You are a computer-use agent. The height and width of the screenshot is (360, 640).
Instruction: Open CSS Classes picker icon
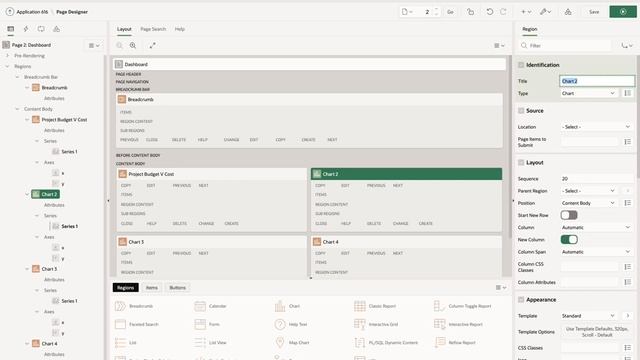pos(627,348)
